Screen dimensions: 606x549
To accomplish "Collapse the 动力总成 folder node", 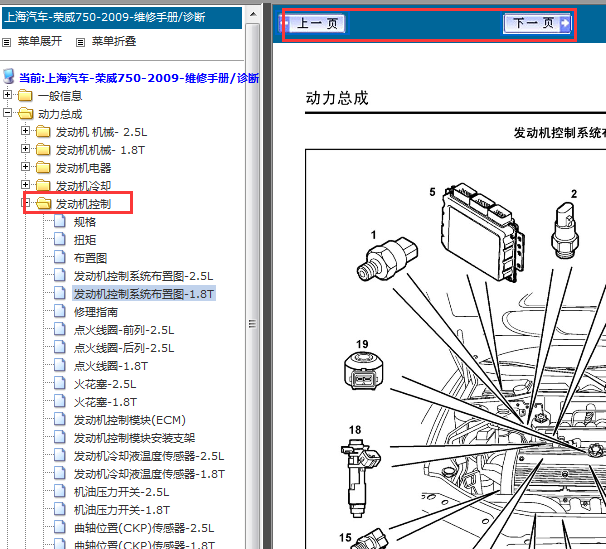I will [x=7, y=112].
